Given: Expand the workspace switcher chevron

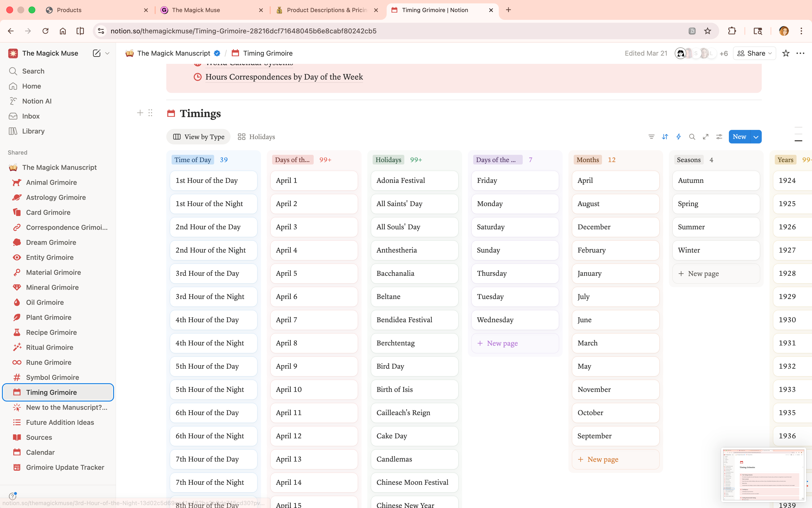Looking at the screenshot, I should (107, 53).
